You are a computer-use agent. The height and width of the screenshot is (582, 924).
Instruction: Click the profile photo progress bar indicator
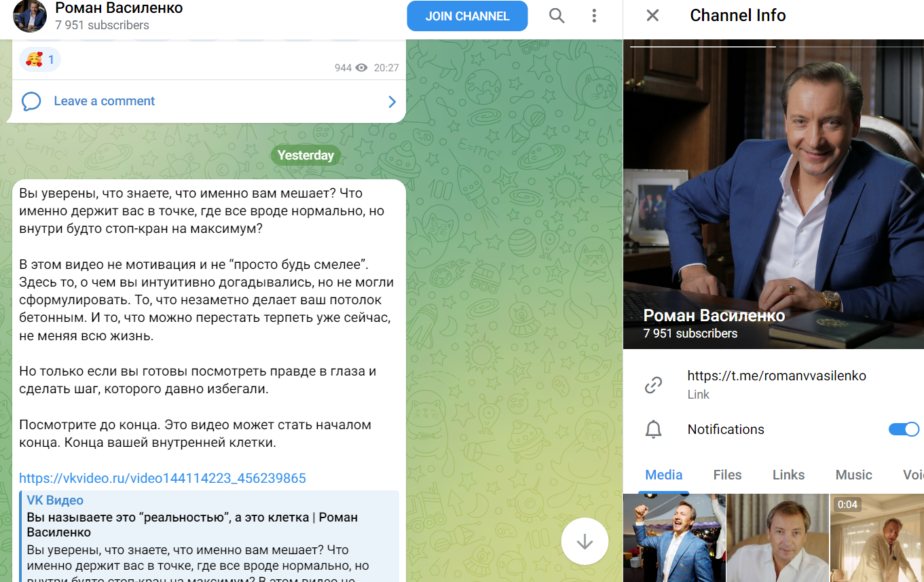[x=703, y=47]
